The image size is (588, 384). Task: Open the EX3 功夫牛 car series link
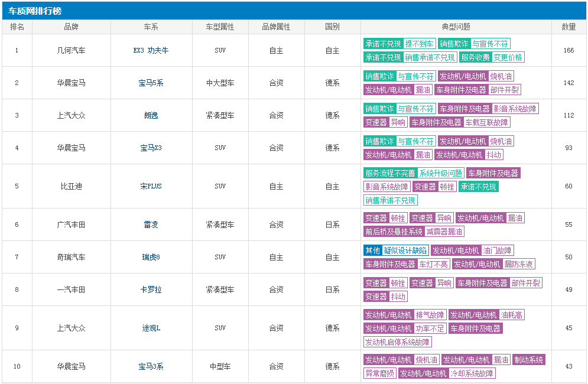coord(151,50)
